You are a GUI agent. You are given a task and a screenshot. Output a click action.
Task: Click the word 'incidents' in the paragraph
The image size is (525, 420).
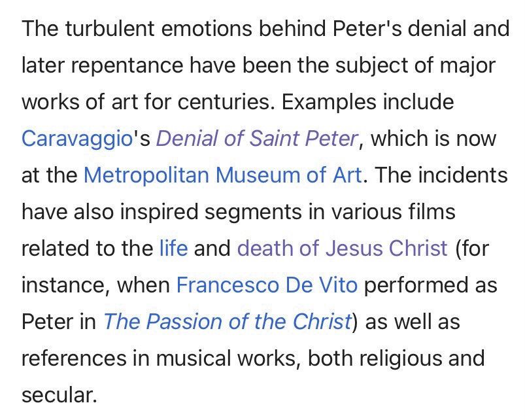pyautogui.click(x=463, y=175)
